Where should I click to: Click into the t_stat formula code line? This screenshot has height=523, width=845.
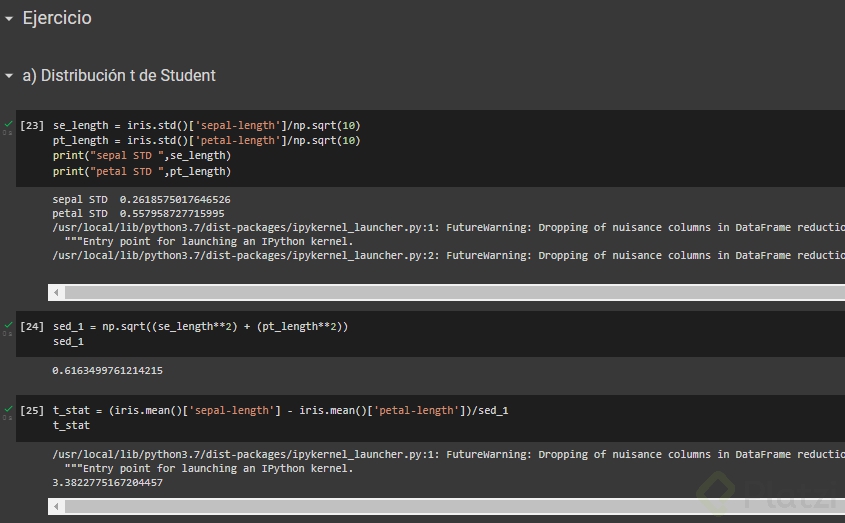(280, 410)
